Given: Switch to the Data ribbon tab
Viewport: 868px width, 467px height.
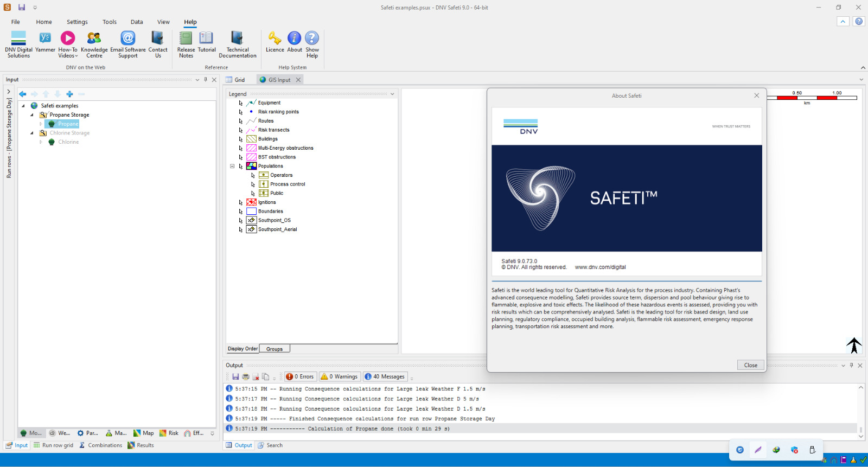Looking at the screenshot, I should pyautogui.click(x=137, y=22).
